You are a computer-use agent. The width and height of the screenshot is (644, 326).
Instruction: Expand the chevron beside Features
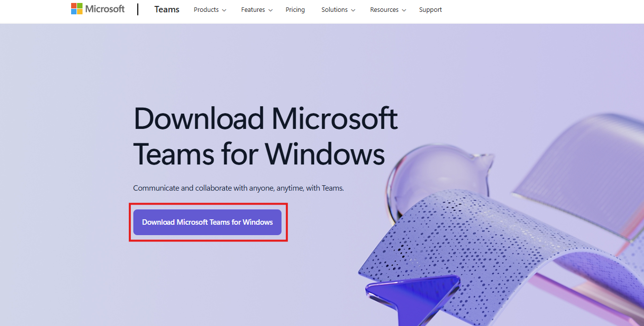pyautogui.click(x=270, y=10)
